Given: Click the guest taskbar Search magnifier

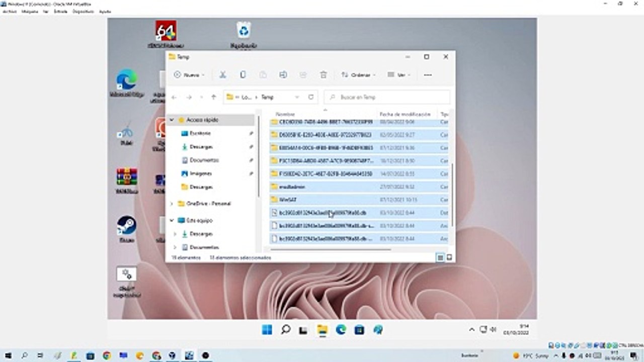Looking at the screenshot, I should tap(285, 330).
